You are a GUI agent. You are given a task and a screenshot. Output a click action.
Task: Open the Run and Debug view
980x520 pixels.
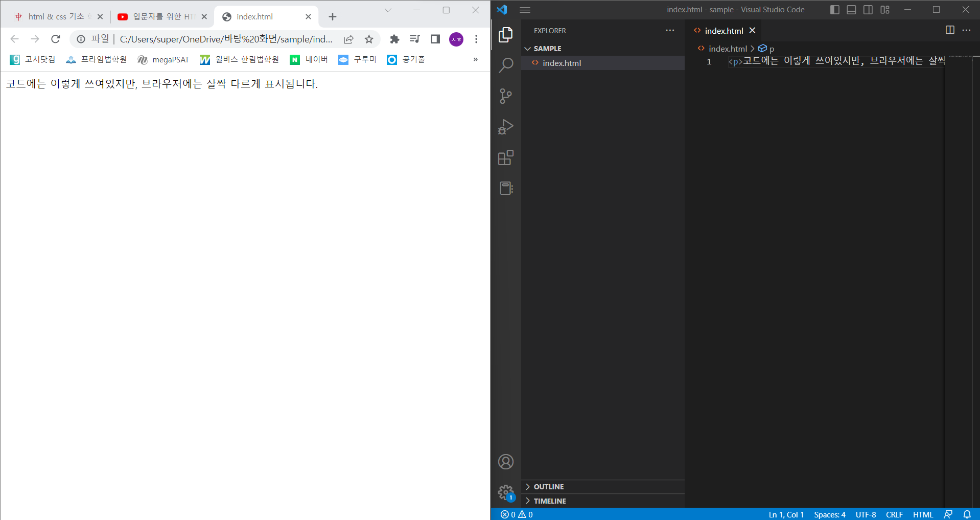505,127
